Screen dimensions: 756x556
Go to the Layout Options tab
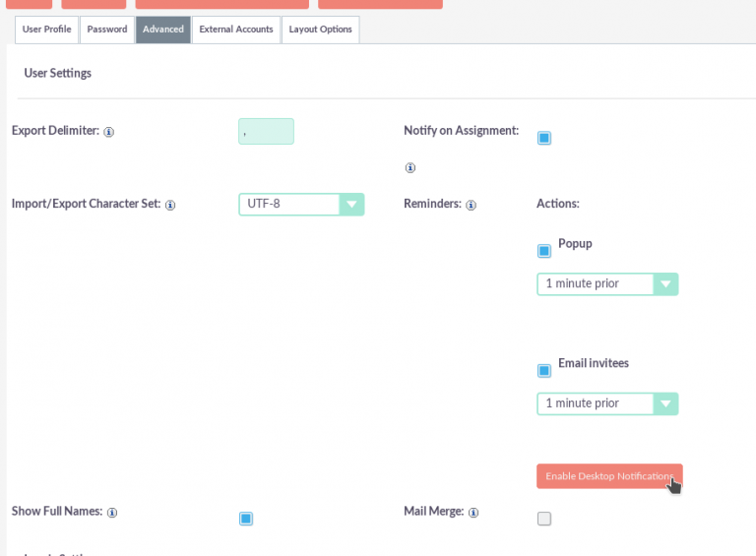320,30
